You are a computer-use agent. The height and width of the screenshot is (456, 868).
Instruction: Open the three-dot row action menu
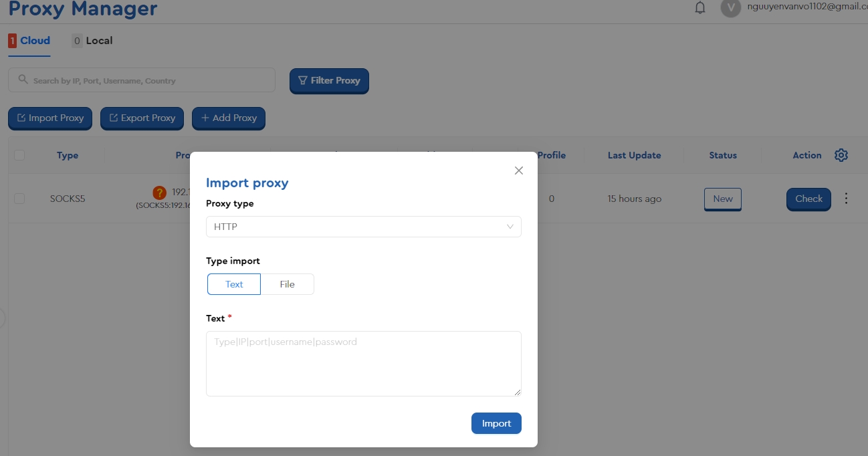[846, 199]
